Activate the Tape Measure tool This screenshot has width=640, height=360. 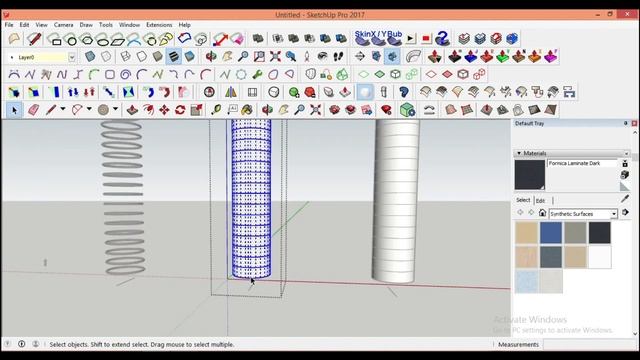(216, 110)
